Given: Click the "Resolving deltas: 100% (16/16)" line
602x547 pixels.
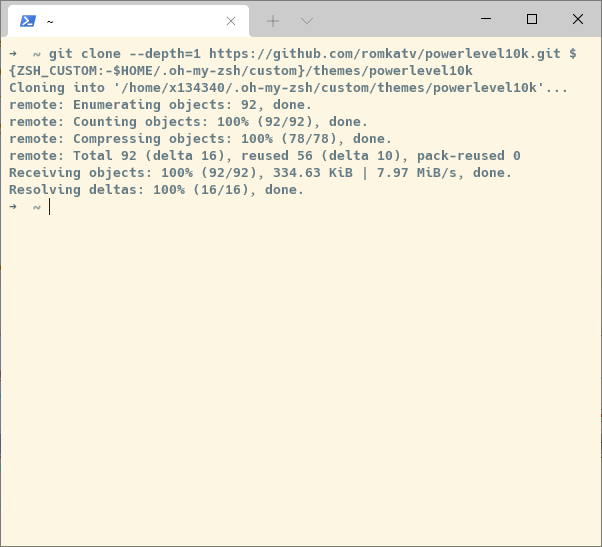Looking at the screenshot, I should 156,190.
